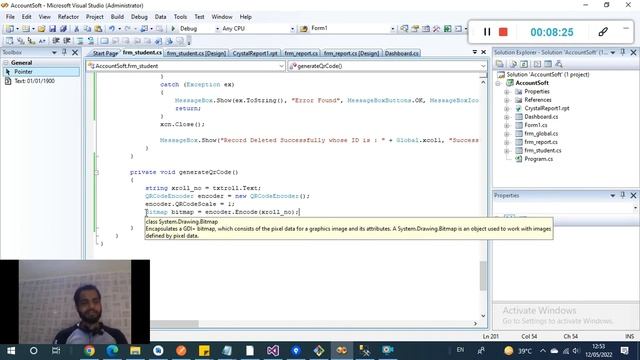Switch to CrystalReport1.rpt tab
This screenshot has width=640, height=360.
(x=255, y=53)
